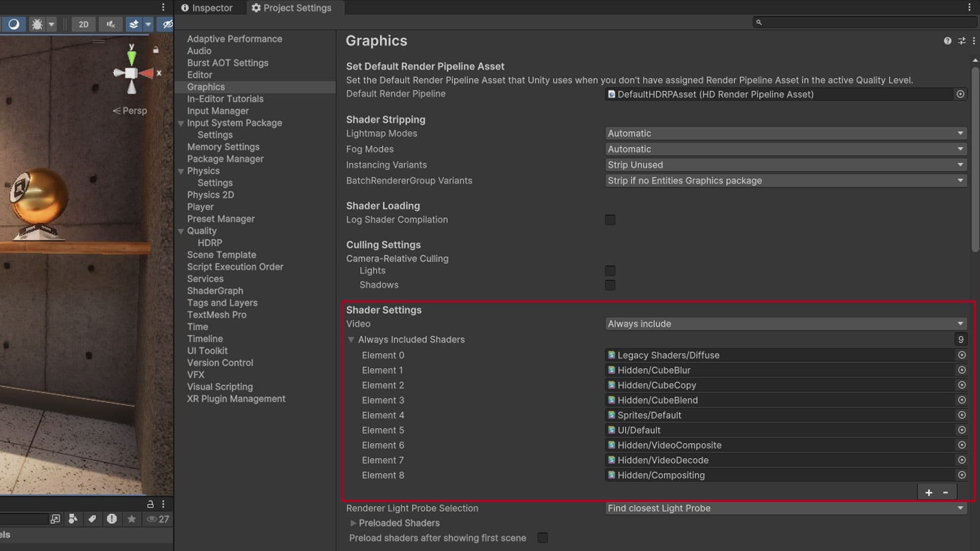Select the shaded draw mode icon in Scene toolbar

coord(14,24)
